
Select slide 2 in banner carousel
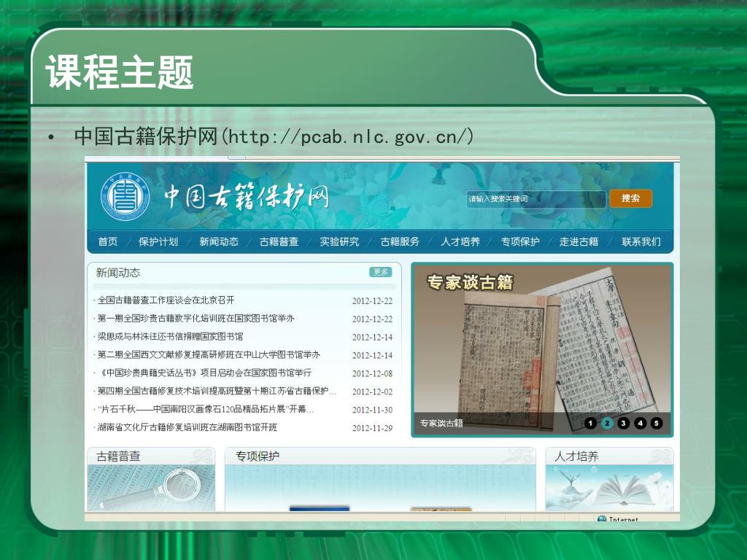607,423
